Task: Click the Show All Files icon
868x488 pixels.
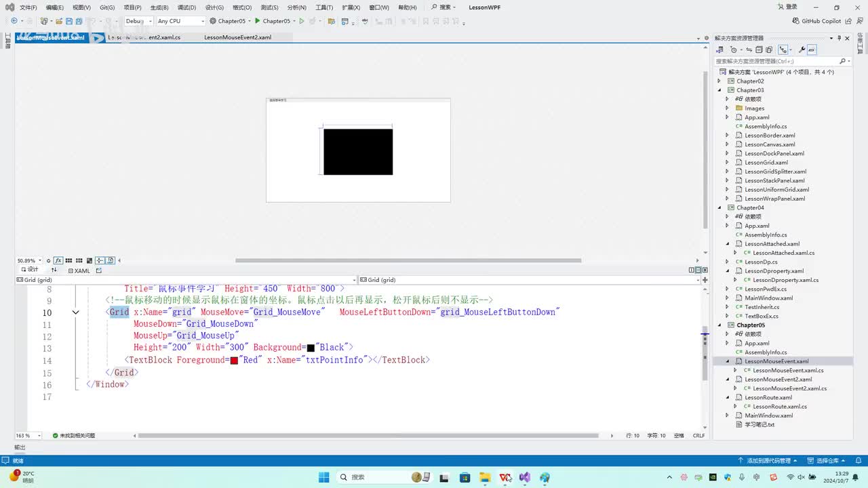Action: coord(769,49)
